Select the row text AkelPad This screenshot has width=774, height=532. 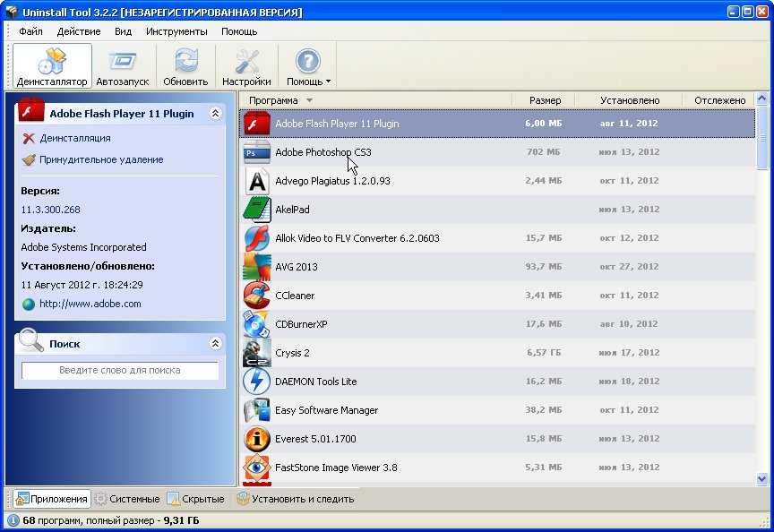(292, 210)
